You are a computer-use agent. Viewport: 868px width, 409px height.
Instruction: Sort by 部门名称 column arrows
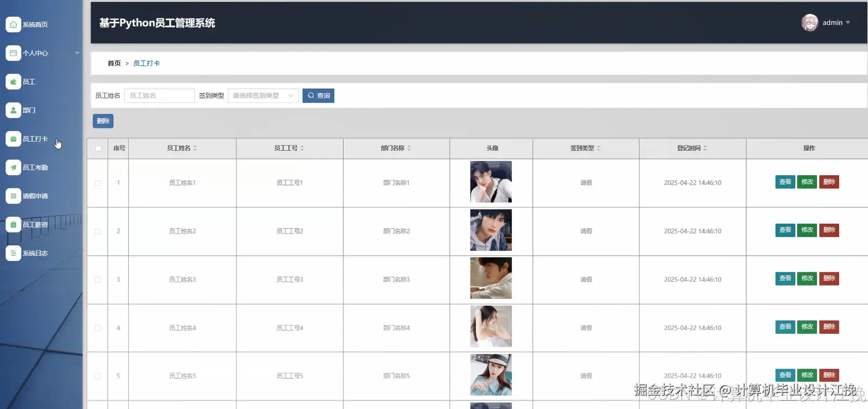coord(409,148)
